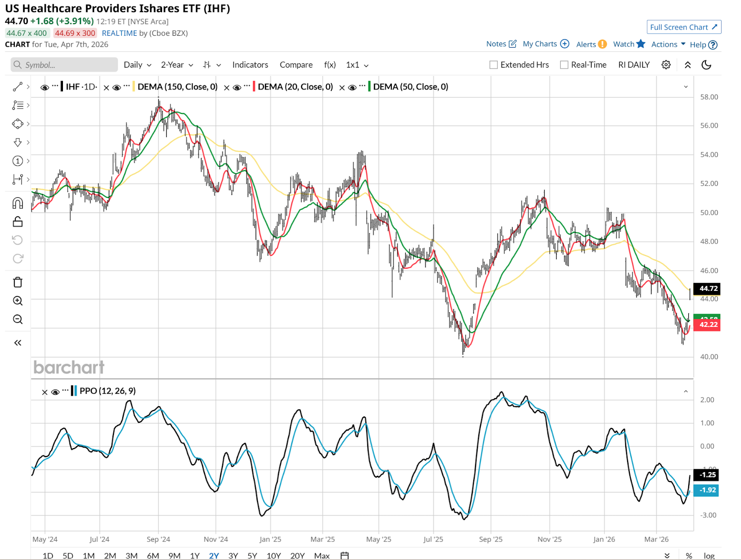This screenshot has height=560, width=741.
Task: Select the 6M time range tab
Action: pyautogui.click(x=153, y=555)
